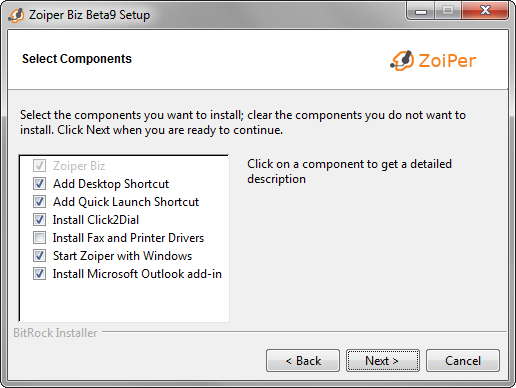Select the Install Fax and Printer Drivers label
The image size is (516, 388).
[x=128, y=238]
